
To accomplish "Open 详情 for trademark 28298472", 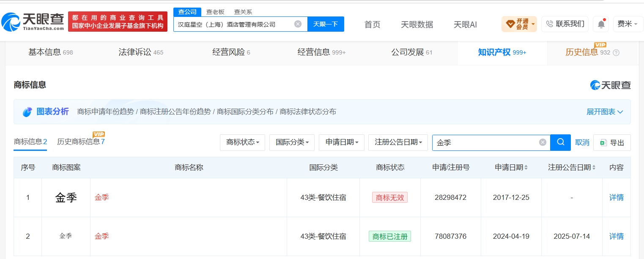I will point(617,197).
